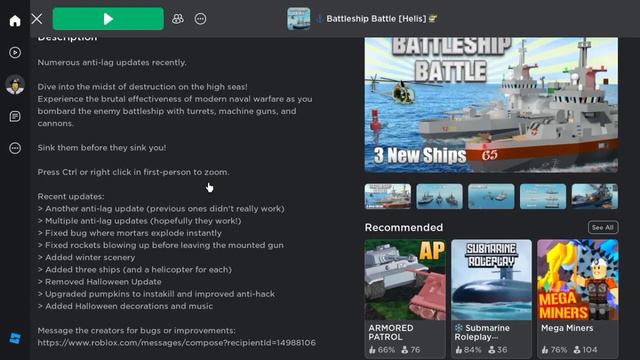Select the second gallery thumbnail with three ships
This screenshot has width=640, height=360.
pos(439,196)
